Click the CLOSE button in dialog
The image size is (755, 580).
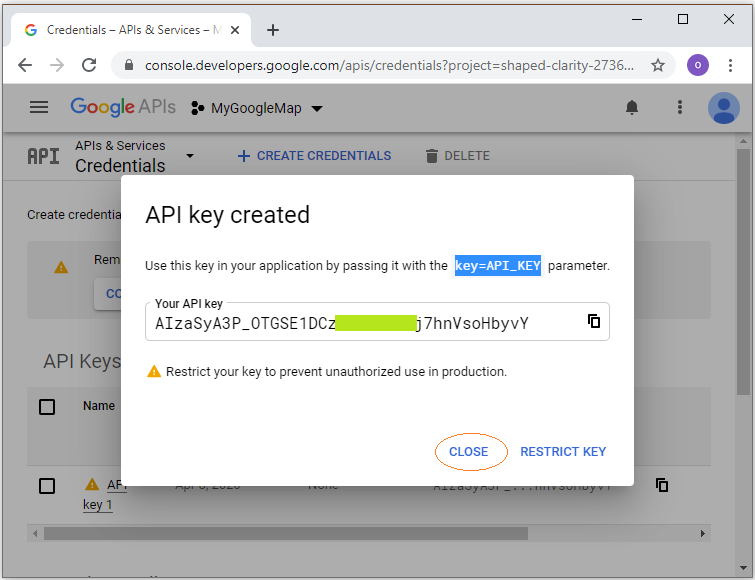click(469, 451)
